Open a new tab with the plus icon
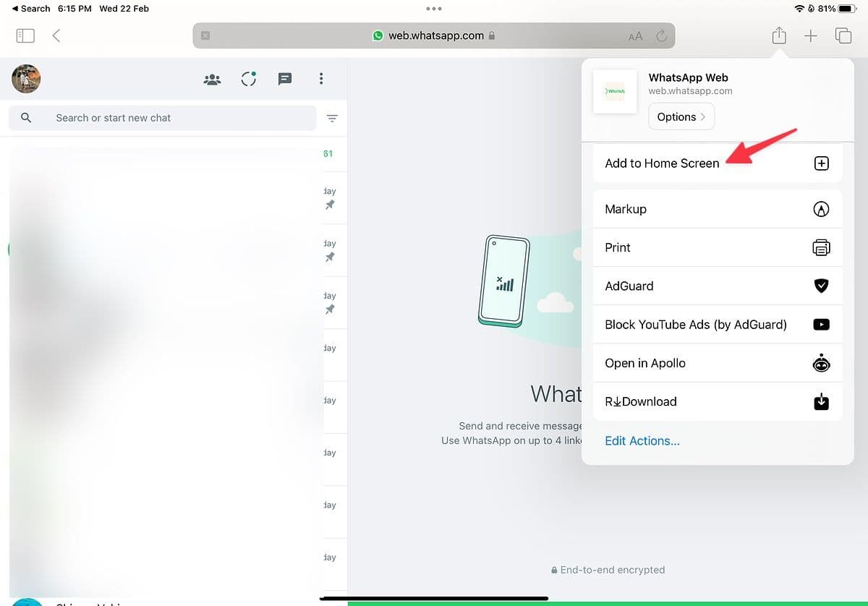The height and width of the screenshot is (606, 868). pos(811,35)
